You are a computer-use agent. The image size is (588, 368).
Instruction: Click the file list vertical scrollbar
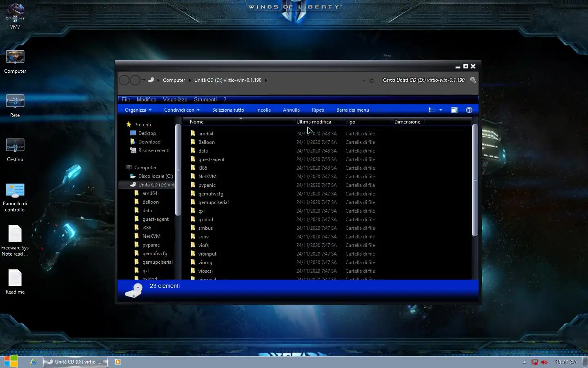[475, 180]
